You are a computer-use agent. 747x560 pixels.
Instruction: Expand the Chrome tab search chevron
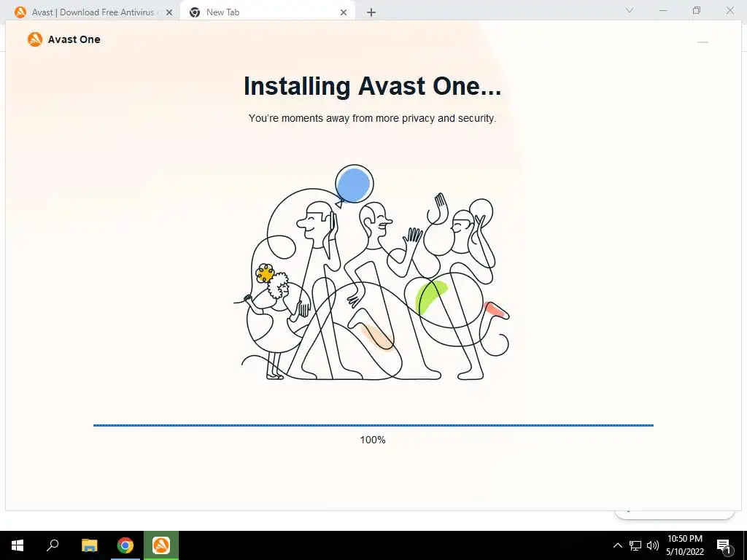(x=630, y=10)
